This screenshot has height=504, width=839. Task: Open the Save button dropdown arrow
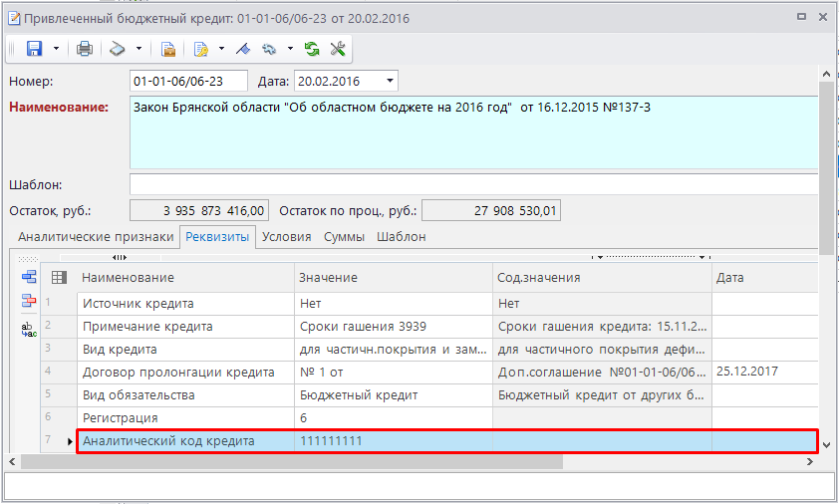pos(56,49)
